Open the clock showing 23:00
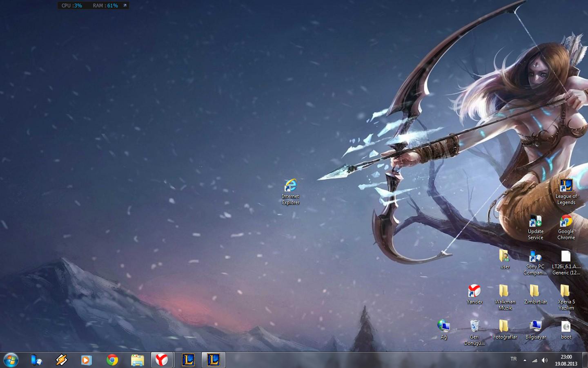Image resolution: width=588 pixels, height=368 pixels. point(566,360)
